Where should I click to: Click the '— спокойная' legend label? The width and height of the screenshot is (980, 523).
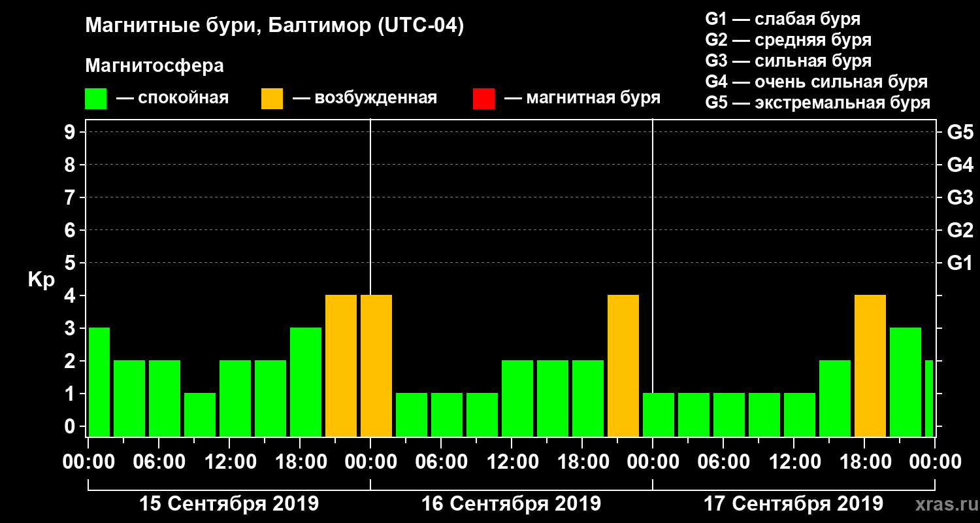[172, 98]
